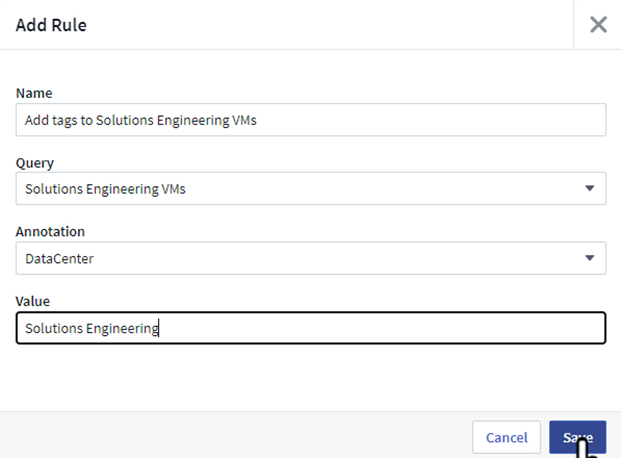Viewport: 621px width, 458px height.
Task: Click the Annotation dropdown arrow
Action: (x=589, y=258)
